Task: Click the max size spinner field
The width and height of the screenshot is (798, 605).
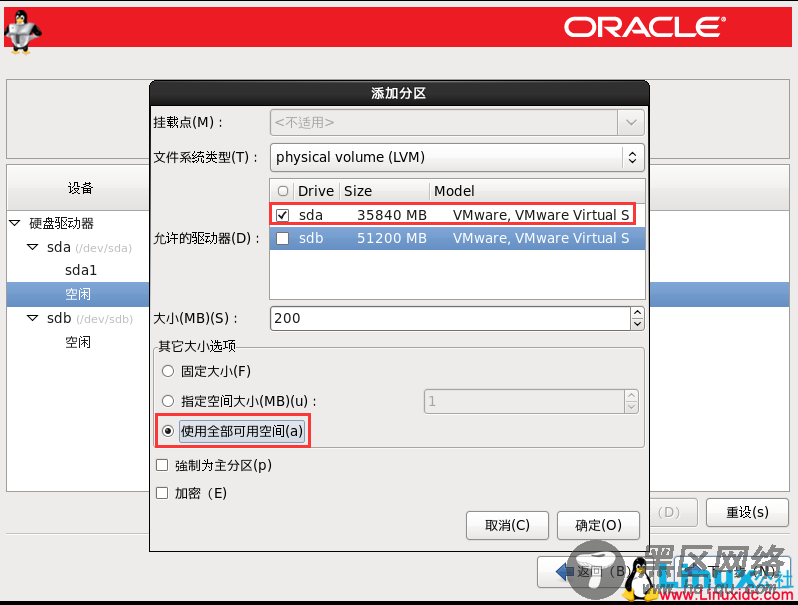Action: click(524, 401)
